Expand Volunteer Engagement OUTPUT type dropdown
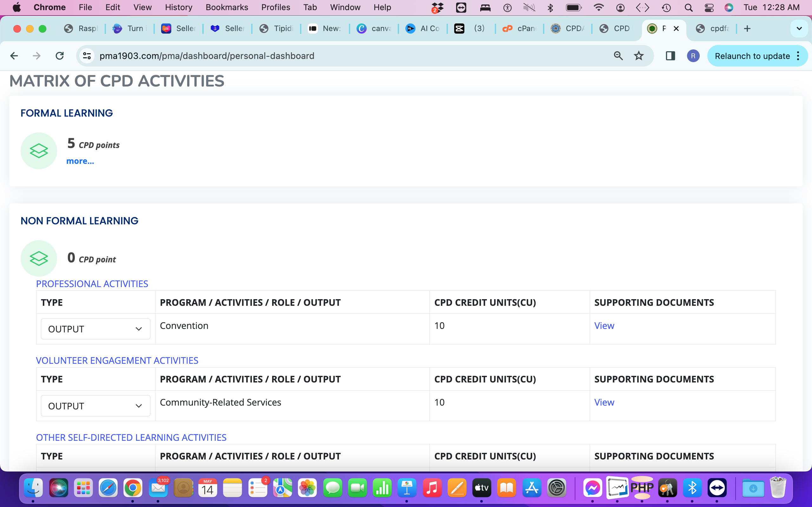This screenshot has height=507, width=812. click(x=95, y=406)
